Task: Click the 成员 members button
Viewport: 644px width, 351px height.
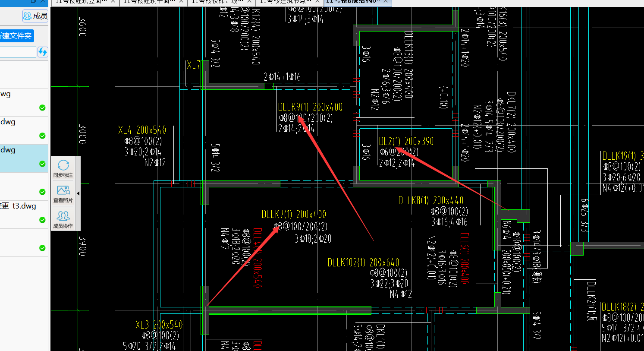Action: click(35, 16)
